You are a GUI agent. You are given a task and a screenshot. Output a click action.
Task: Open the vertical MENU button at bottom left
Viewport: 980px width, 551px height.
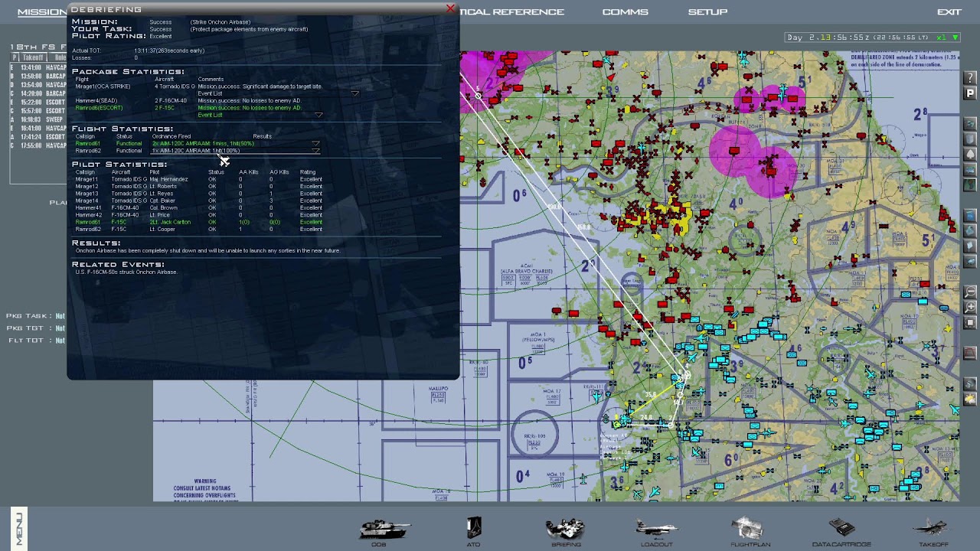19,527
